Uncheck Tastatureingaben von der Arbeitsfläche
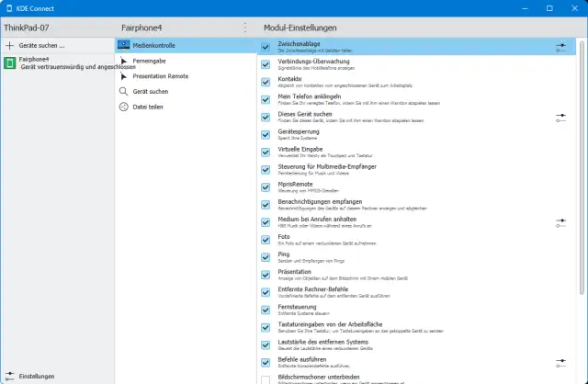 click(266, 327)
